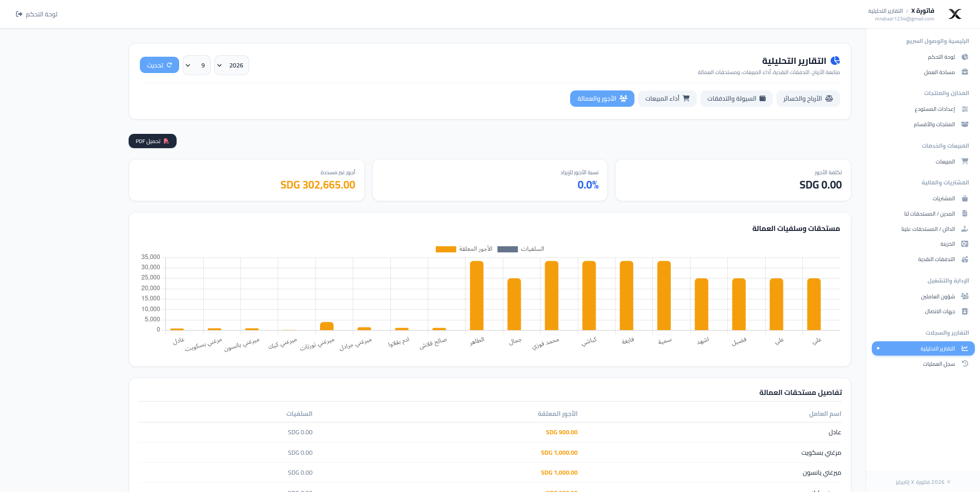Click the المنتجات والأقسام boxes icon
Screen dimensions: 980x492
[x=965, y=124]
